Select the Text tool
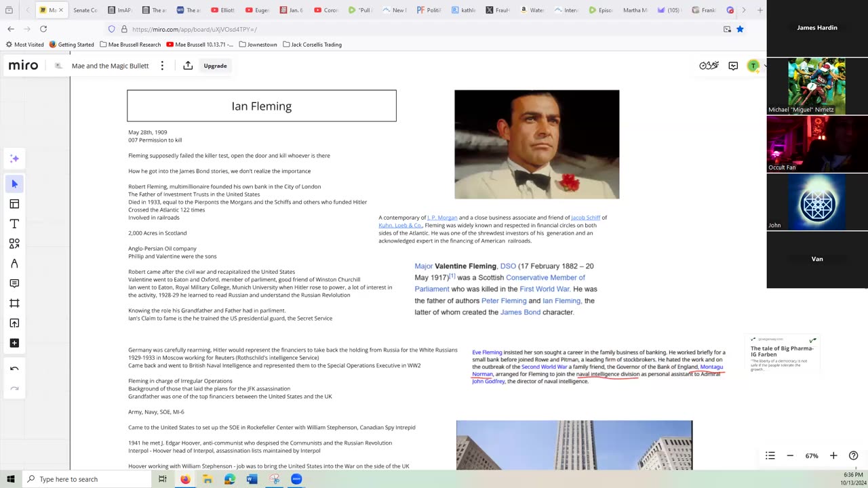Viewport: 868px width, 488px height. (x=14, y=224)
